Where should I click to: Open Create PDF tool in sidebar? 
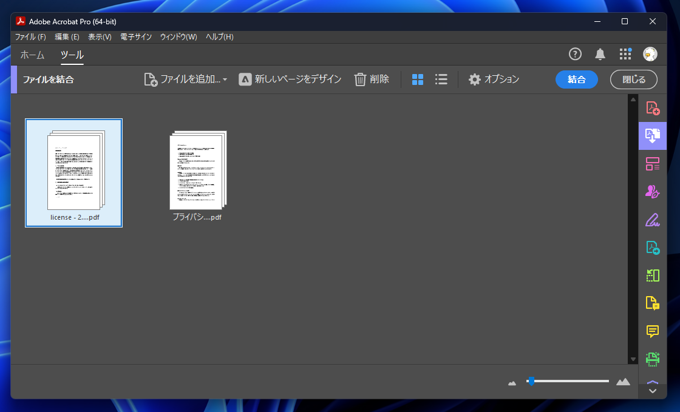(652, 108)
